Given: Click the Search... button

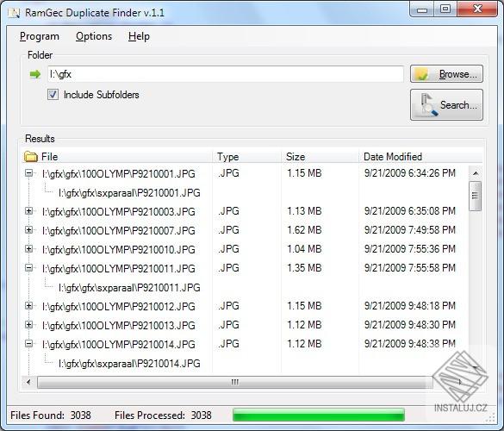Looking at the screenshot, I should click(446, 105).
